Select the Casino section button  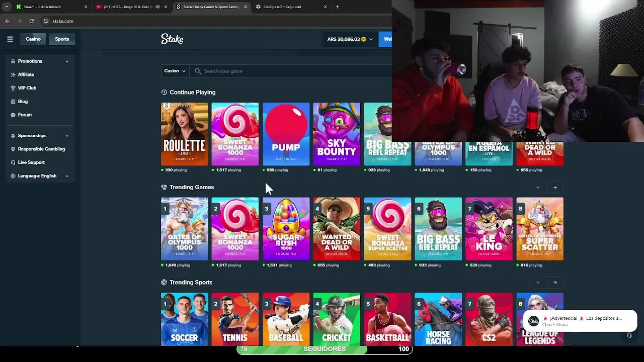coord(33,39)
